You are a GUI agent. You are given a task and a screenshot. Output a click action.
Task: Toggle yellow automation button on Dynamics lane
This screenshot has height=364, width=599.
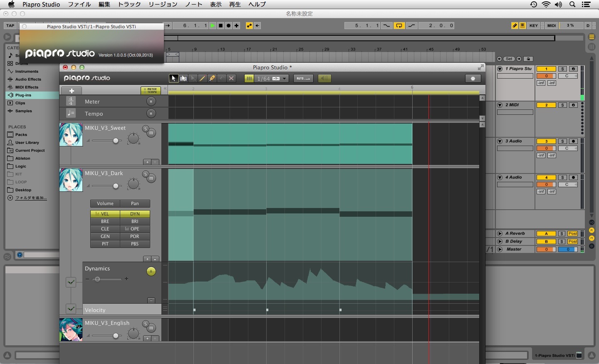pyautogui.click(x=151, y=272)
